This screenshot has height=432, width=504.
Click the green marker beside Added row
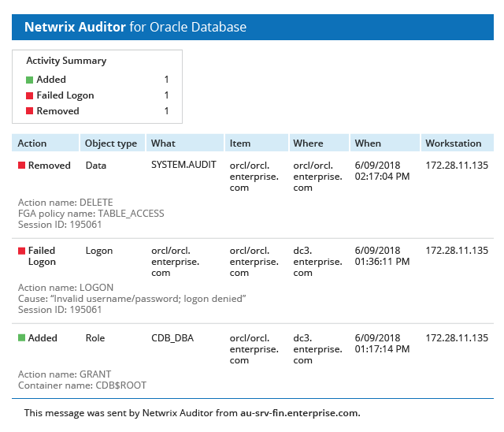(x=21, y=337)
